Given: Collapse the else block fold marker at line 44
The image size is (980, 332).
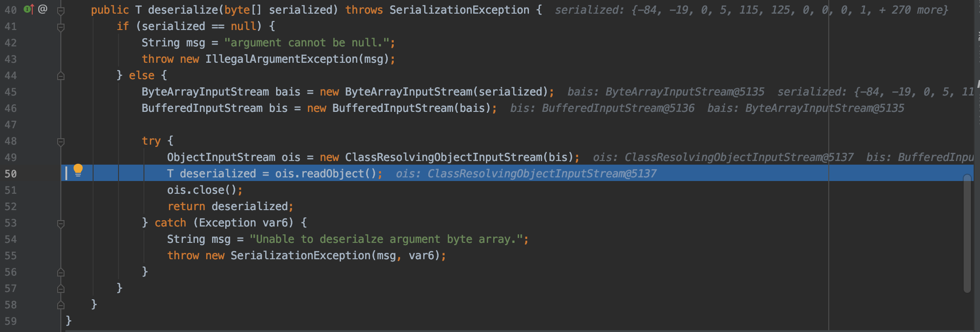Looking at the screenshot, I should click(61, 76).
